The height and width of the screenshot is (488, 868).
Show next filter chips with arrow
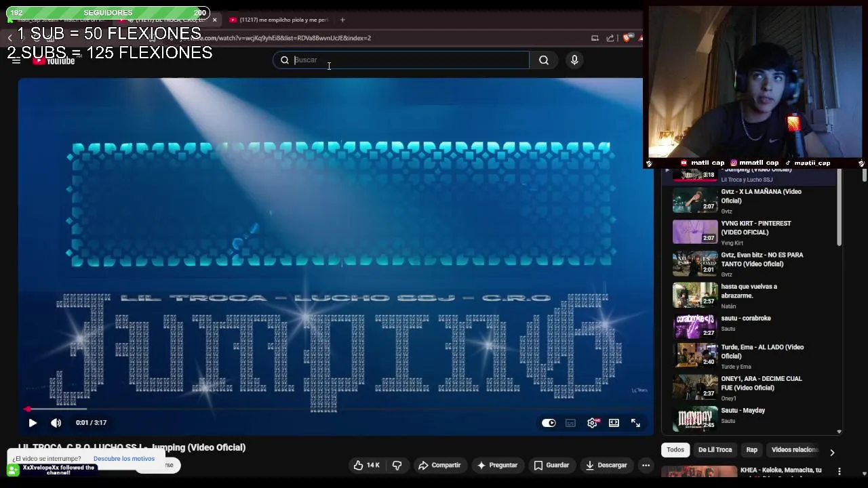coord(832,451)
